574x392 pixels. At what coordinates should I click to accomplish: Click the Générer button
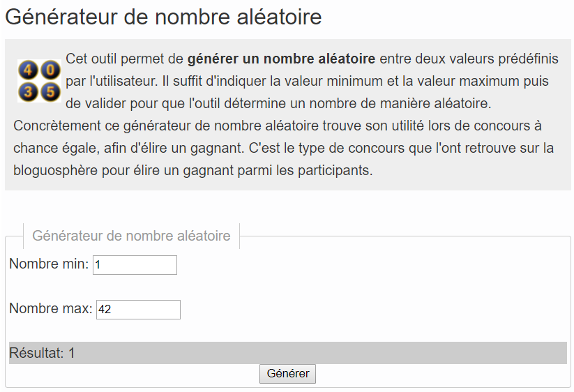[287, 374]
